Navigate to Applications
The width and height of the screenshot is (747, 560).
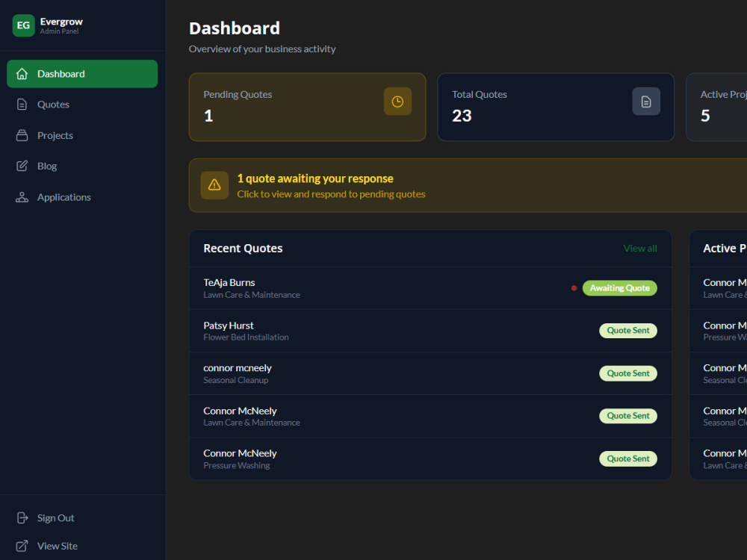(82, 197)
